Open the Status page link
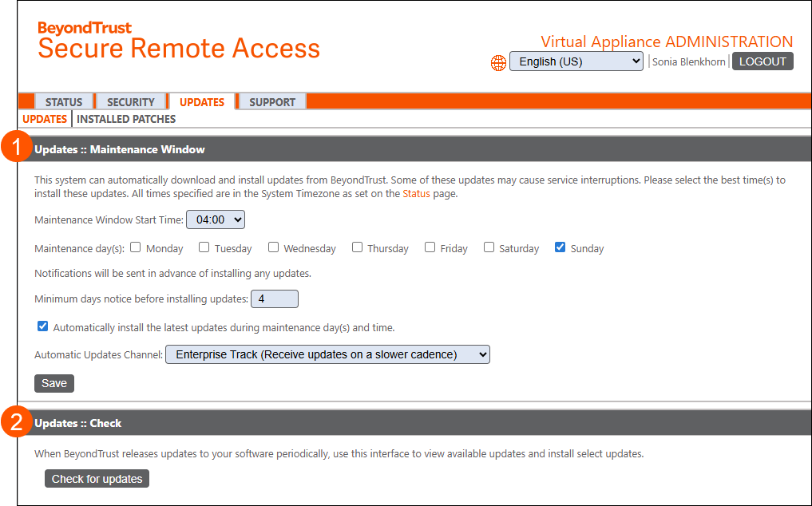The width and height of the screenshot is (812, 506). [x=416, y=192]
